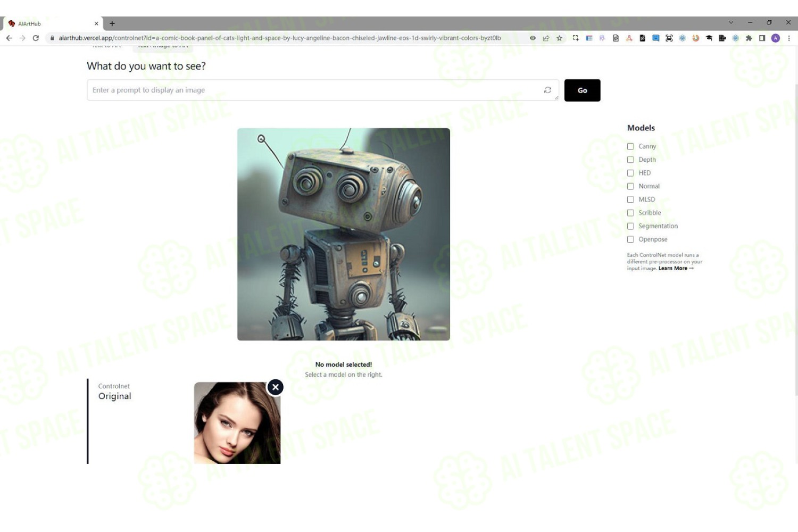Enable the Canny model checkbox
Image resolution: width=798 pixels, height=532 pixels.
point(630,146)
